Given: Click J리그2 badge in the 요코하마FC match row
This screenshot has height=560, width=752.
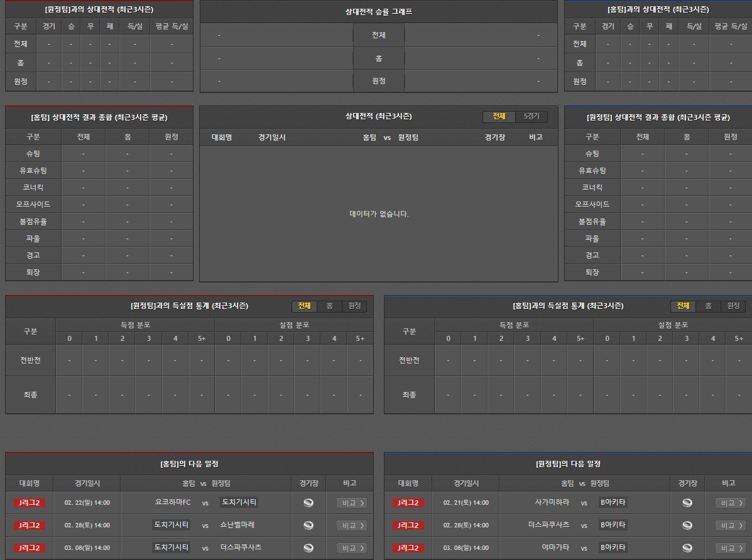Looking at the screenshot, I should (30, 503).
